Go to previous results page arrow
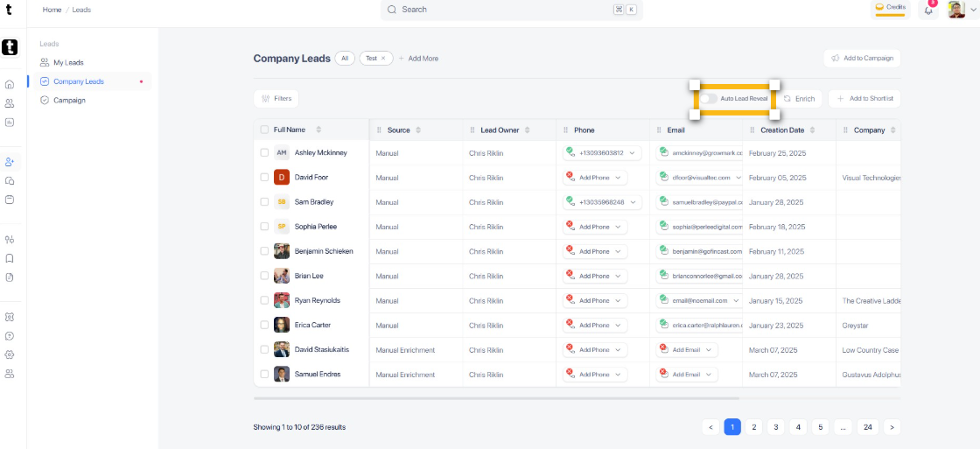The image size is (980, 449). (x=710, y=427)
